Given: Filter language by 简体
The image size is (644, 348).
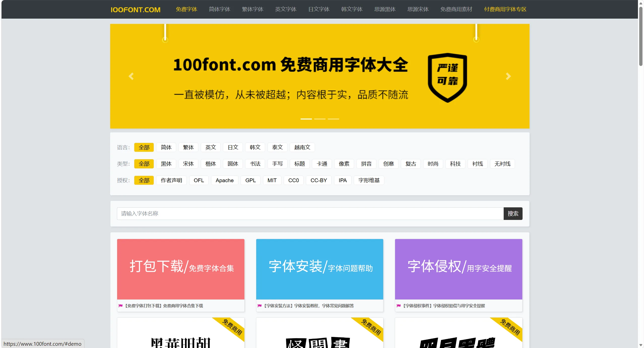Looking at the screenshot, I should point(166,147).
